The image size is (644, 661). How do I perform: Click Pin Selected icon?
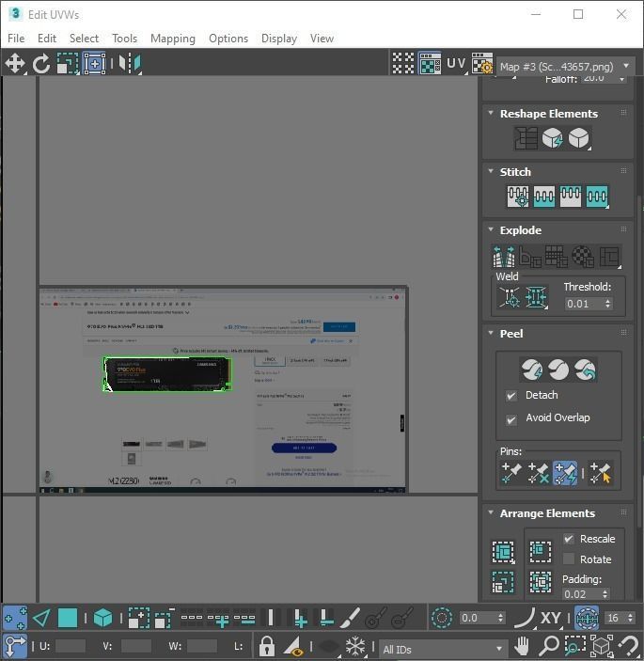point(511,473)
